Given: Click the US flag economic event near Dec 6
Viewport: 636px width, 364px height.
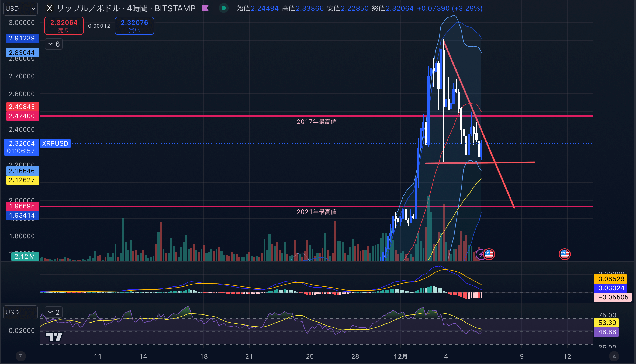Looking at the screenshot, I should 489,254.
